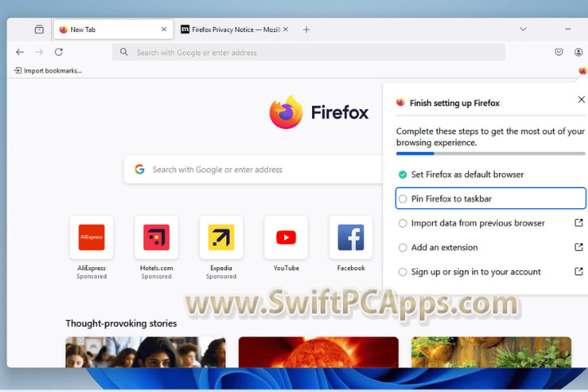Image resolution: width=588 pixels, height=392 pixels.
Task: Click the Finish setting up Firefox title
Action: point(455,103)
